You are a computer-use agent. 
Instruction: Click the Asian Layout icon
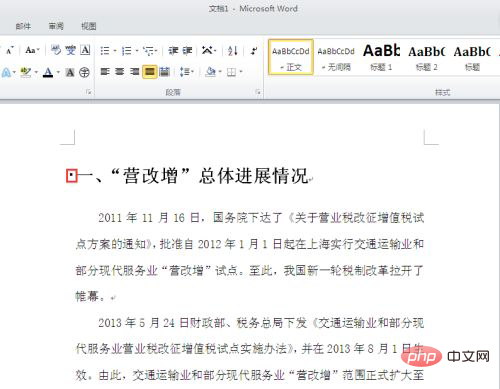[x=207, y=51]
